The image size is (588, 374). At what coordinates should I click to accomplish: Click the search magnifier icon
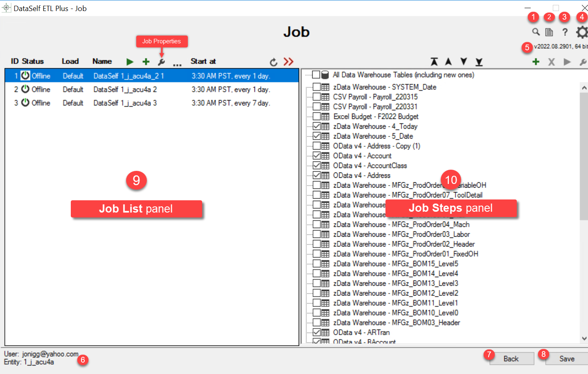click(536, 32)
